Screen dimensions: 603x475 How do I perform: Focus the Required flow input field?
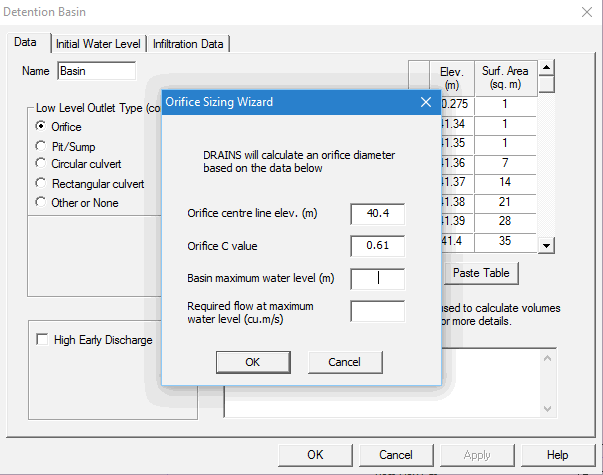(377, 311)
